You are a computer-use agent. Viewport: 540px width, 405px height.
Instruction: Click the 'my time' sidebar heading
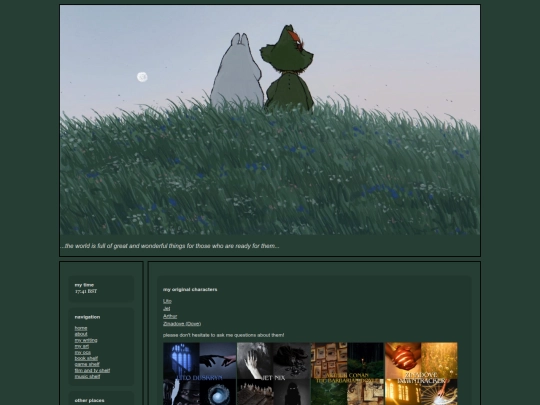(84, 285)
